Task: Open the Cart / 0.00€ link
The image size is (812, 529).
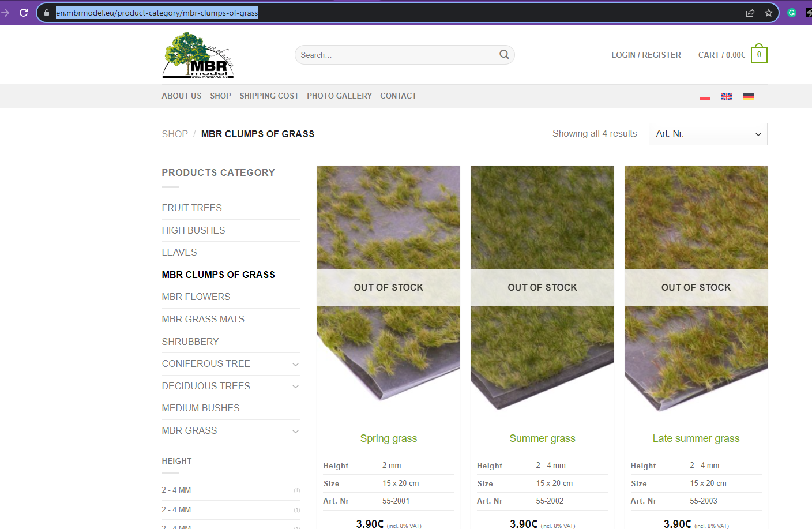Action: (x=721, y=55)
